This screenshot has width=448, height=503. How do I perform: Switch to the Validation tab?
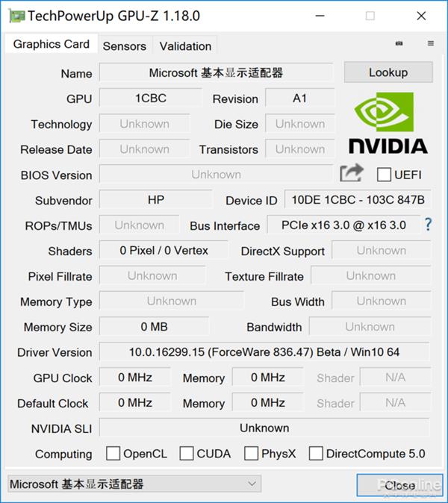(185, 46)
